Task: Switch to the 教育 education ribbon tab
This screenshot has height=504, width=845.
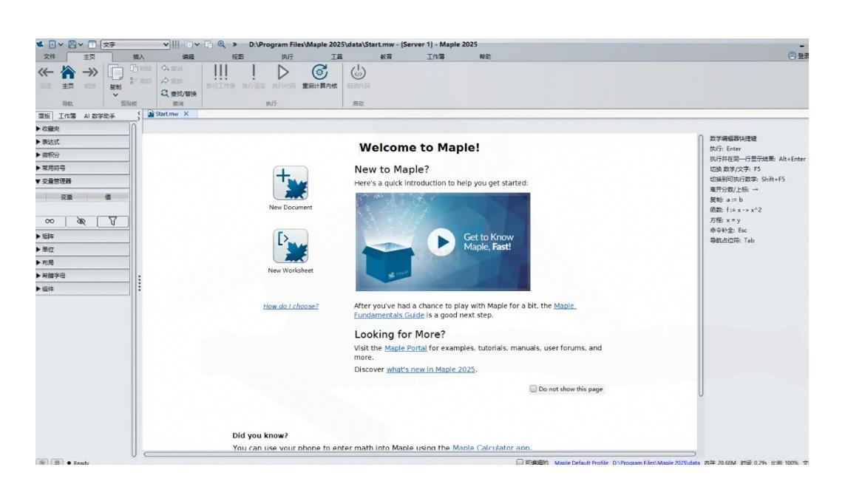Action: pos(387,57)
